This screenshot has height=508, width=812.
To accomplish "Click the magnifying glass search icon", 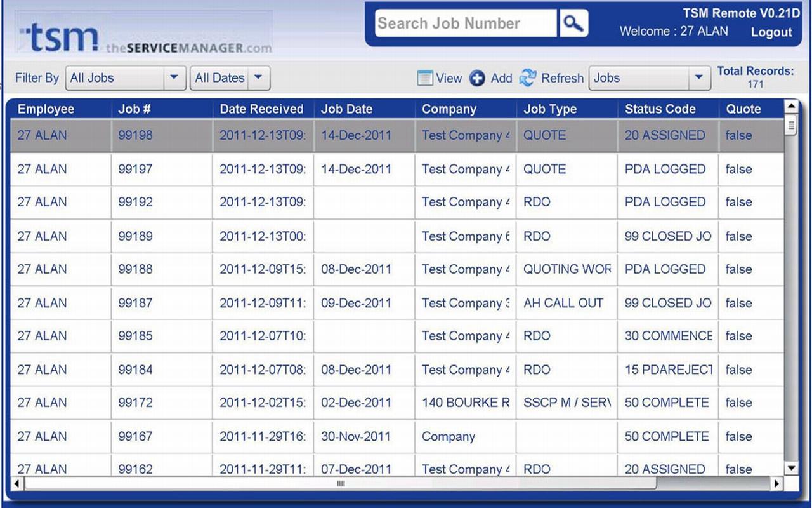I will click(573, 23).
